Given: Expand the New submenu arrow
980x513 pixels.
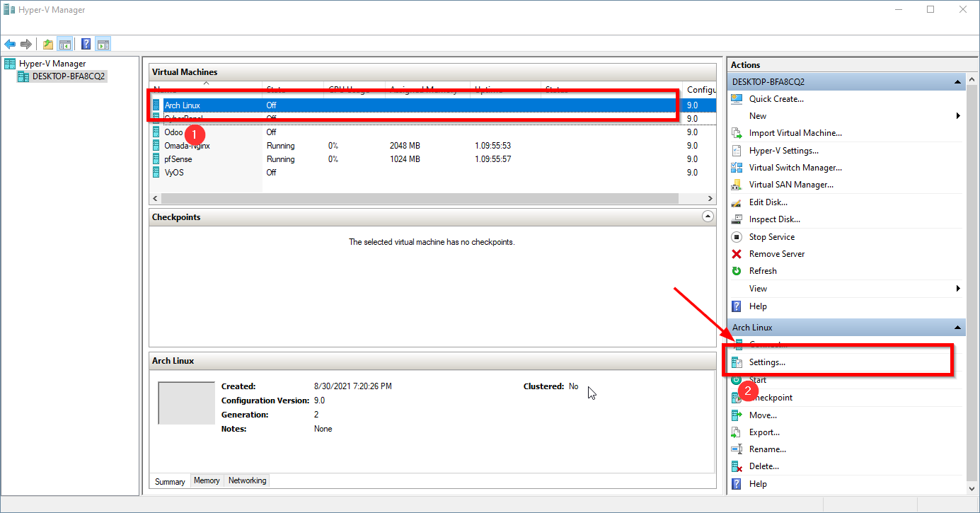Looking at the screenshot, I should [x=958, y=116].
